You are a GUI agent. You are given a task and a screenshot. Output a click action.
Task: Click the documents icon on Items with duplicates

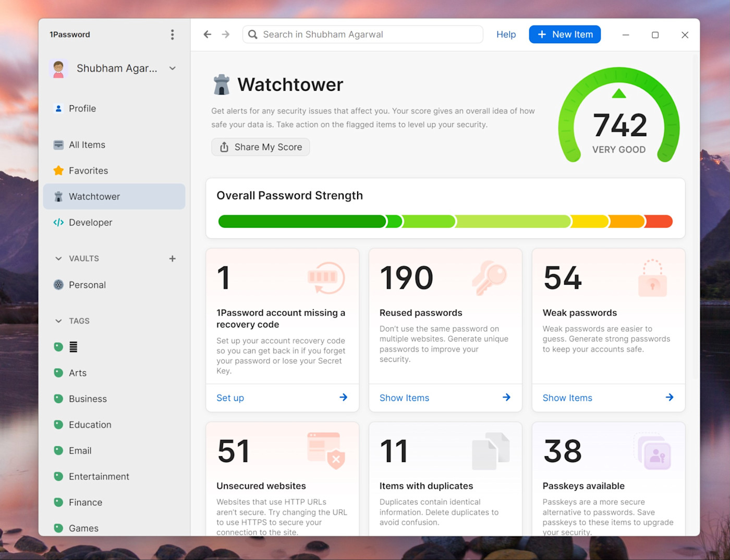click(490, 451)
